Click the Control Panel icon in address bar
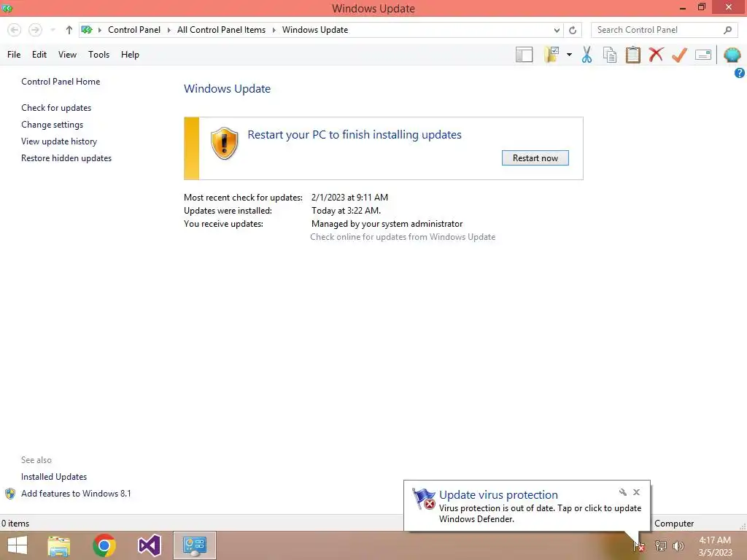 coord(87,30)
